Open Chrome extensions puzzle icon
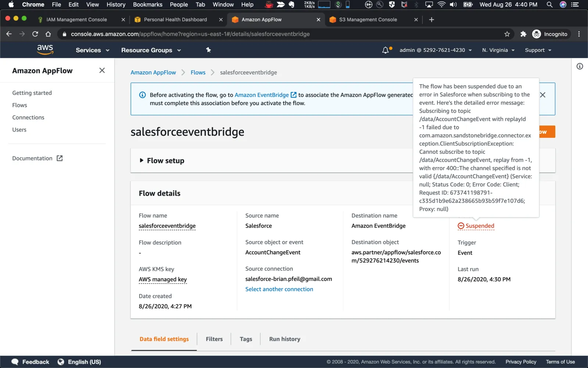This screenshot has width=588, height=368. (523, 34)
